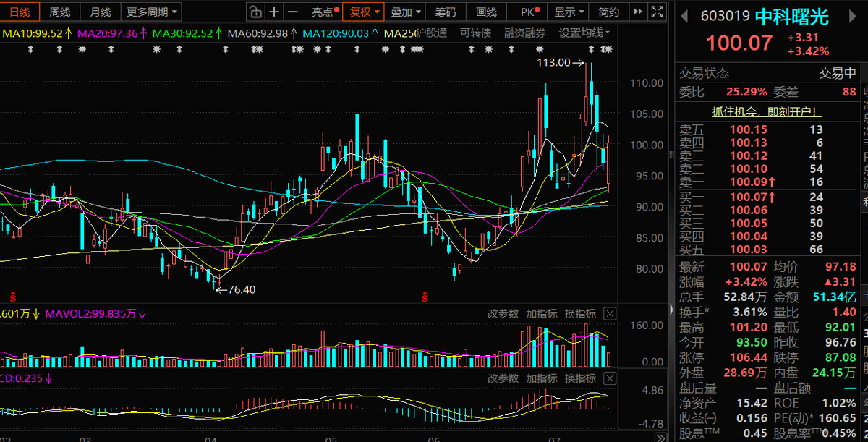868x442 pixels.
Task: Click the 交易状态 trading status row
Action: click(x=766, y=73)
